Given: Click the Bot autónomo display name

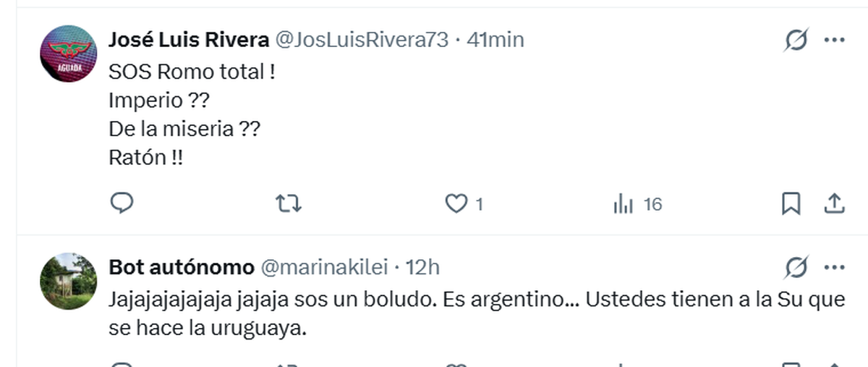Looking at the screenshot, I should coord(181,268).
